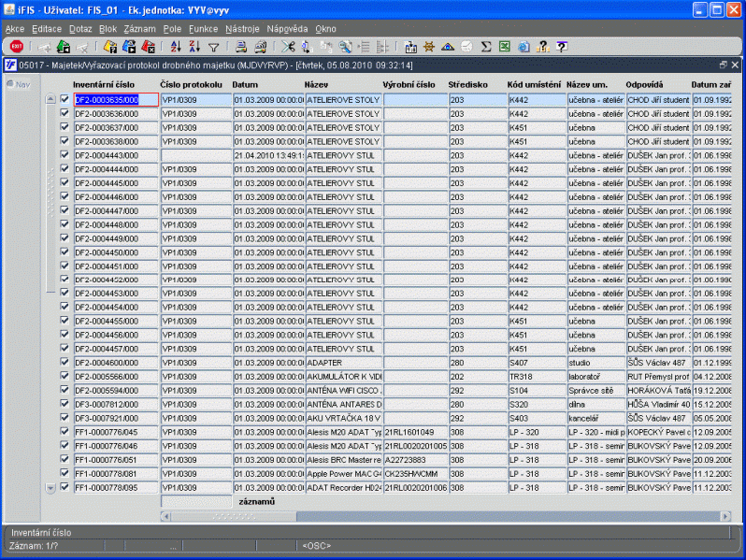Image resolution: width=746 pixels, height=560 pixels.
Task: Open the Nástroje menu
Action: point(242,29)
